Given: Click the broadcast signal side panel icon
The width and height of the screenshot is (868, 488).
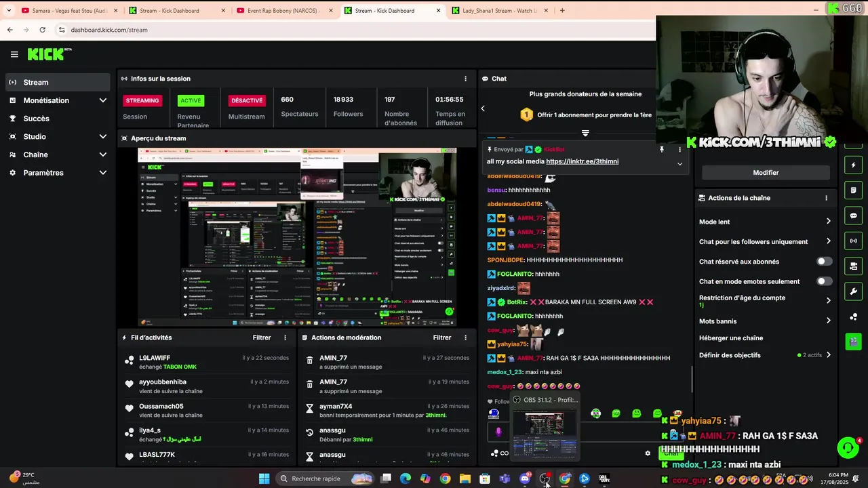Looking at the screenshot, I should tap(853, 241).
